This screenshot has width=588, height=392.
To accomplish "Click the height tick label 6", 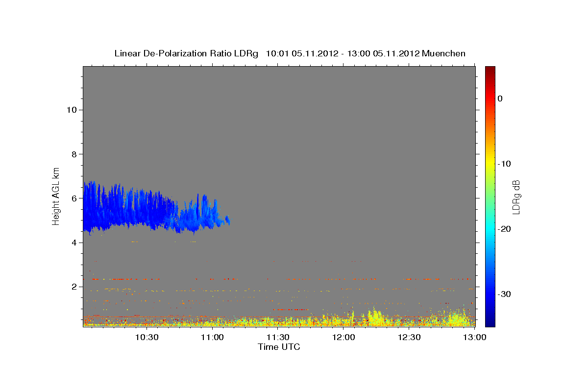I will click(x=73, y=198).
